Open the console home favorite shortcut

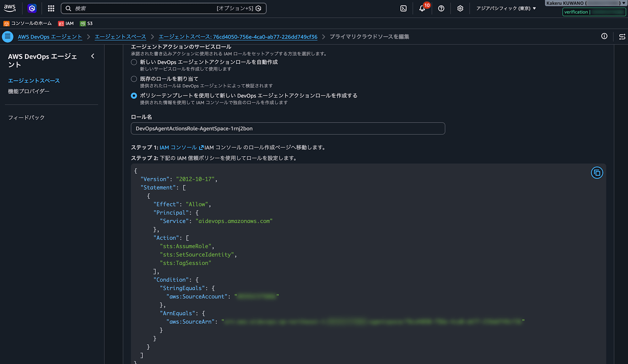tap(28, 24)
